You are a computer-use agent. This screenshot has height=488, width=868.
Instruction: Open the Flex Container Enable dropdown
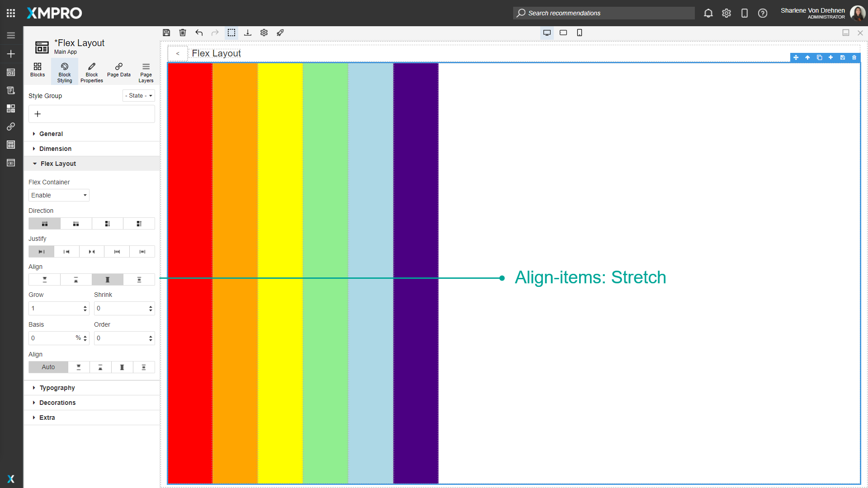point(58,195)
